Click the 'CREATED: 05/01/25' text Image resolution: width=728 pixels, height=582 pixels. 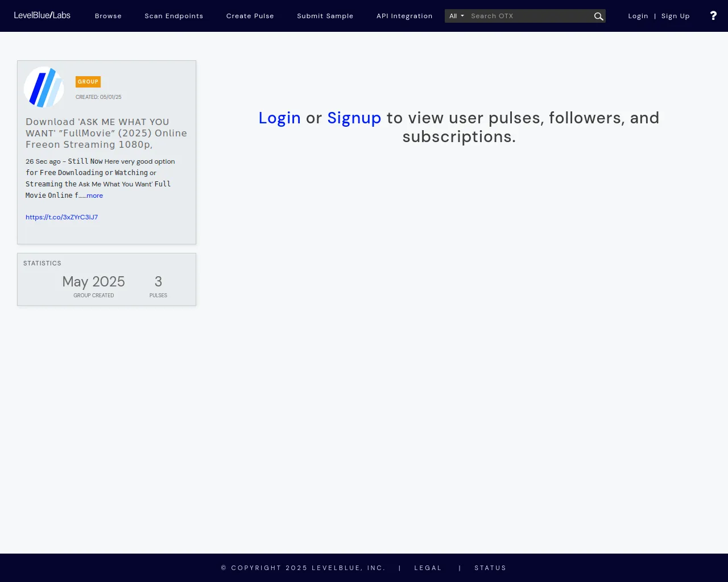click(98, 97)
